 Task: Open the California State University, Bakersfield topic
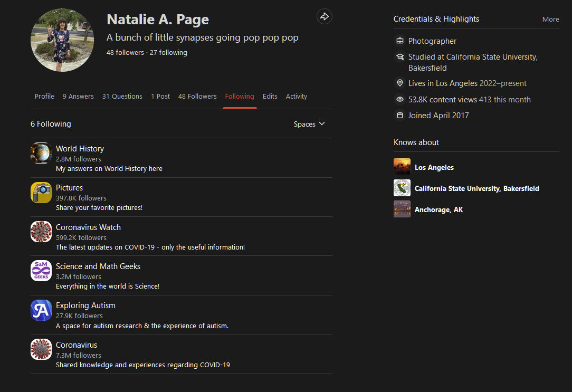point(476,188)
